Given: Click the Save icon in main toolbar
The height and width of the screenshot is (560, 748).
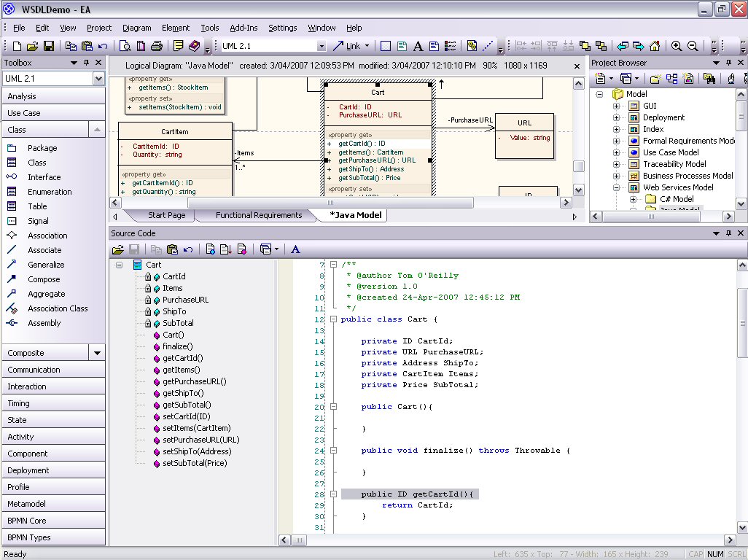Looking at the screenshot, I should [x=49, y=46].
